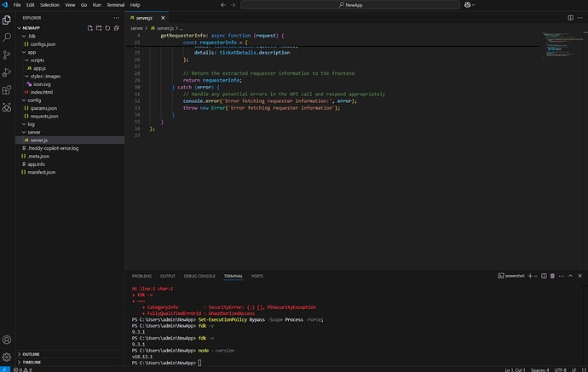
Task: Open the Go menu
Action: [x=84, y=5]
